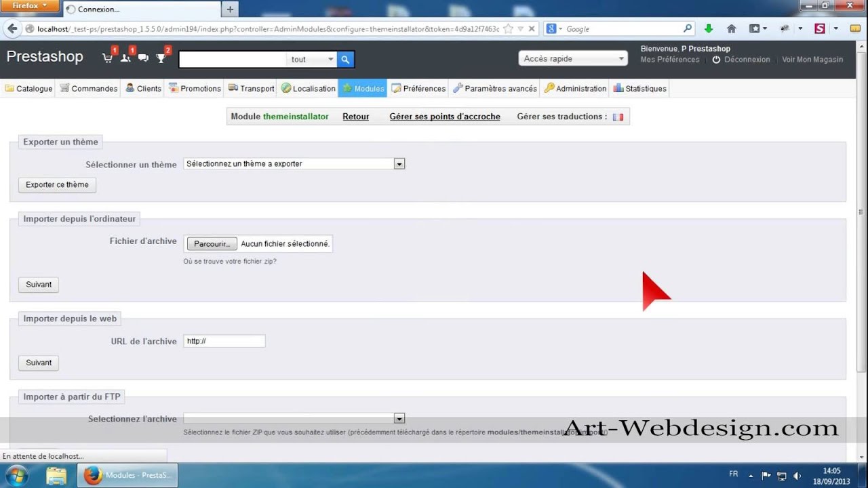The image size is (868, 488).
Task: Click the Parcourir file browse button
Action: [212, 244]
